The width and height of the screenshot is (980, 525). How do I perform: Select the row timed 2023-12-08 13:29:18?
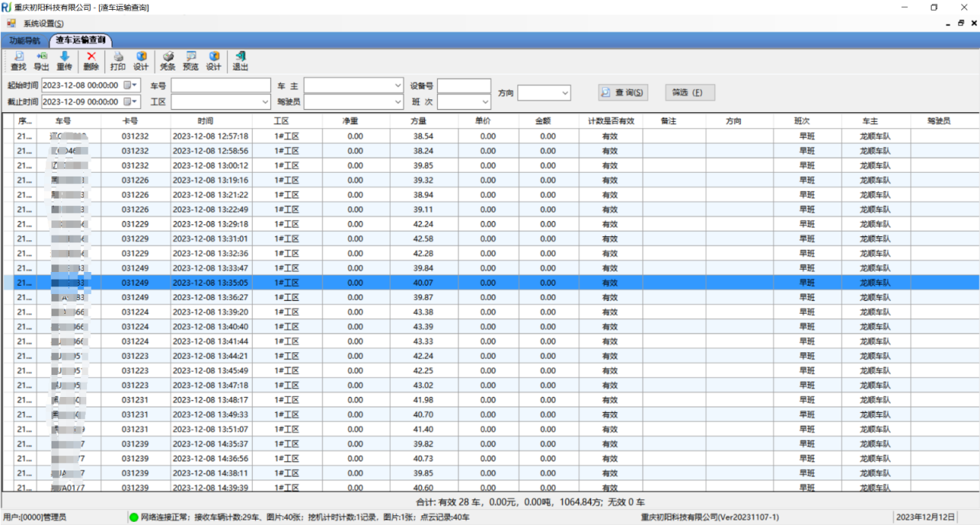(490, 224)
